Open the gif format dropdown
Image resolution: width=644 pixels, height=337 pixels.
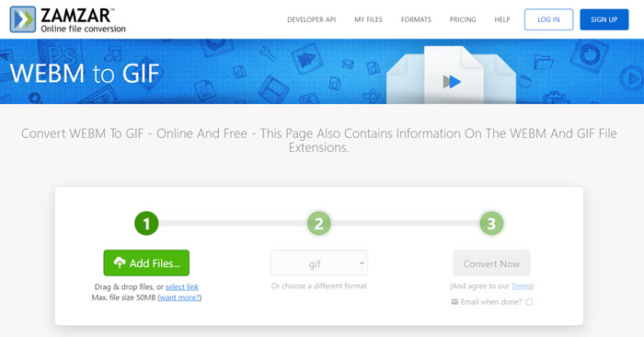(x=318, y=263)
